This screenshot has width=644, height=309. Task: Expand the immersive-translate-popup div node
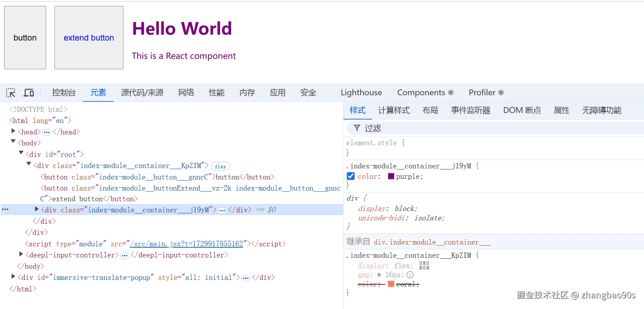coord(13,276)
